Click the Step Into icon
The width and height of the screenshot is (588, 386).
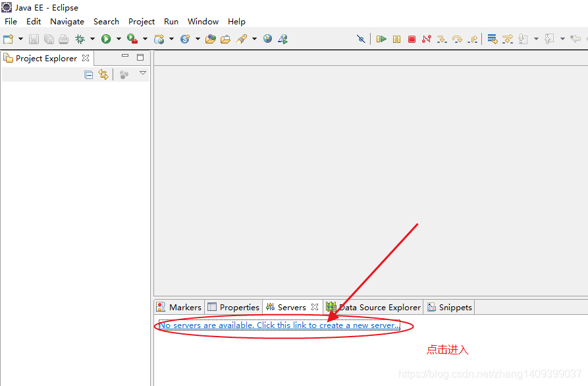coord(442,39)
